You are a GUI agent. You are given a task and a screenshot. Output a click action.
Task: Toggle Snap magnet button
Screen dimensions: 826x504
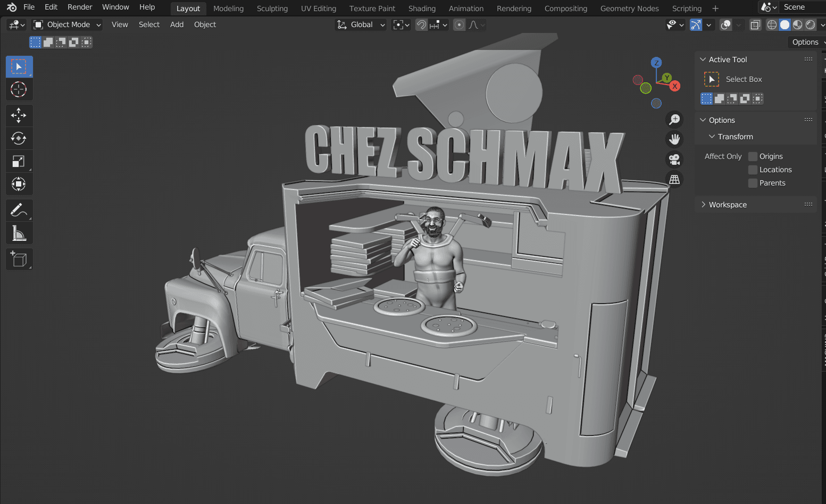421,24
